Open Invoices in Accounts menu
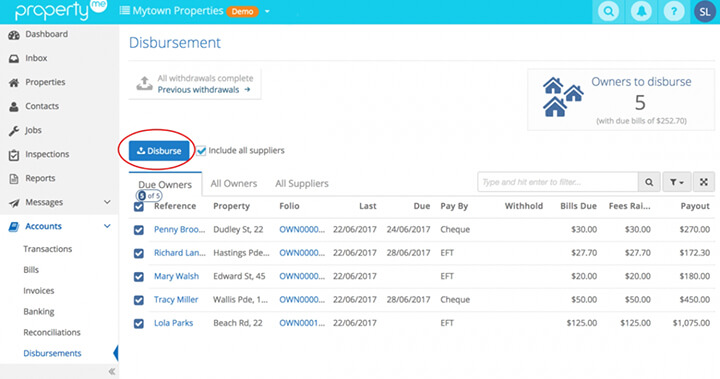Screen dimensions: 720x379 [x=39, y=291]
